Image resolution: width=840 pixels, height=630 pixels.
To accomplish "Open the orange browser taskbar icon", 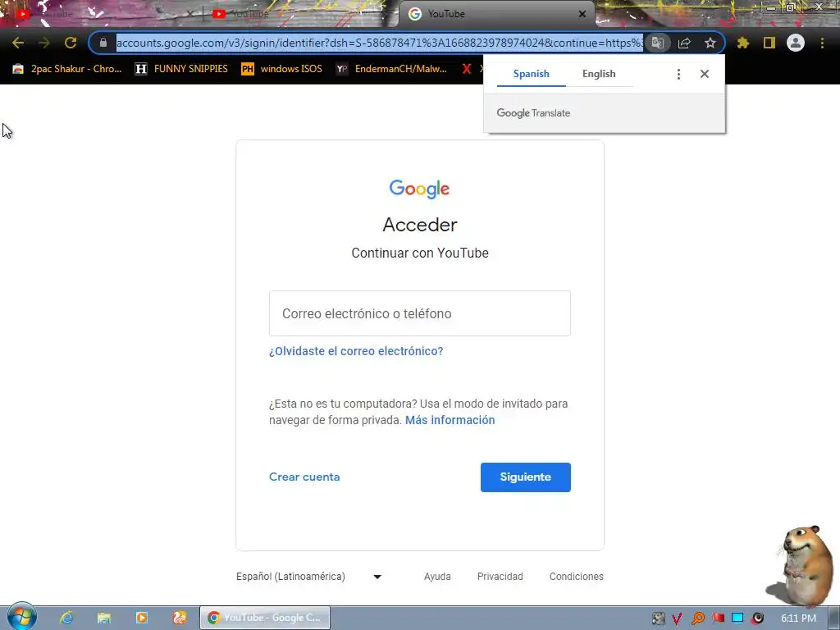I will 180,618.
